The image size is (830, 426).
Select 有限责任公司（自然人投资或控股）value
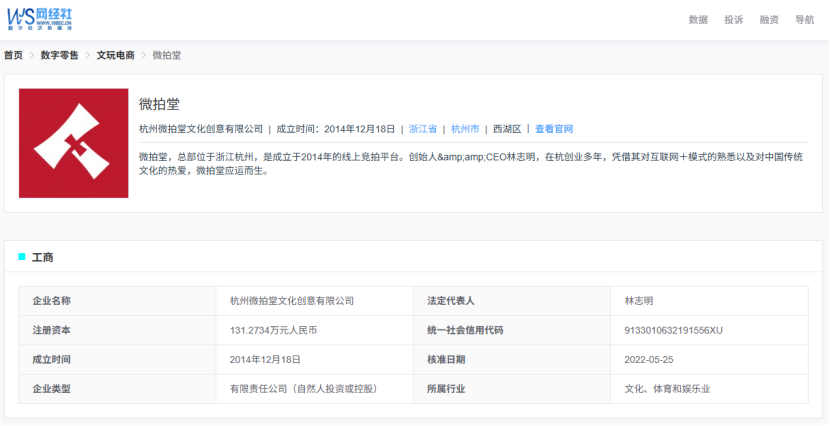[x=305, y=389]
